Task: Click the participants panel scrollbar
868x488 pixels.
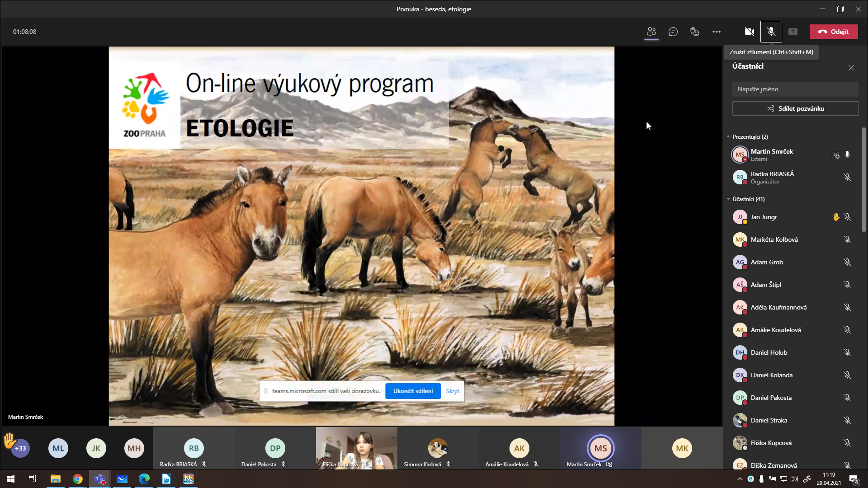Action: (x=864, y=180)
